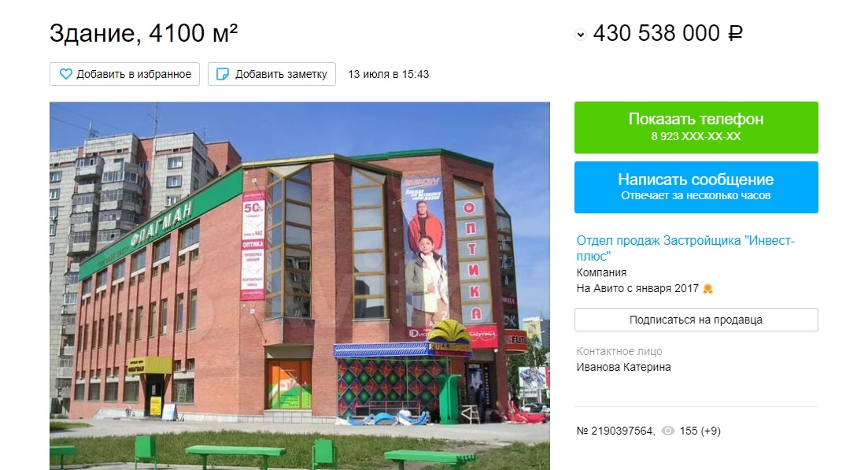Click the note icon on Добавить заметку
Image resolution: width=868 pixels, height=470 pixels.
(x=223, y=74)
